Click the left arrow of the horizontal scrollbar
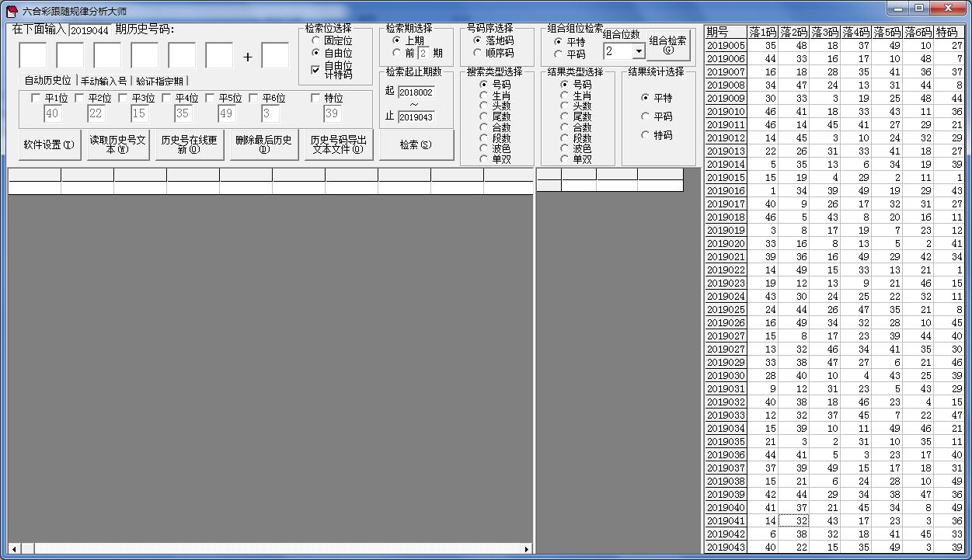The height and width of the screenshot is (560, 972). pos(14,549)
